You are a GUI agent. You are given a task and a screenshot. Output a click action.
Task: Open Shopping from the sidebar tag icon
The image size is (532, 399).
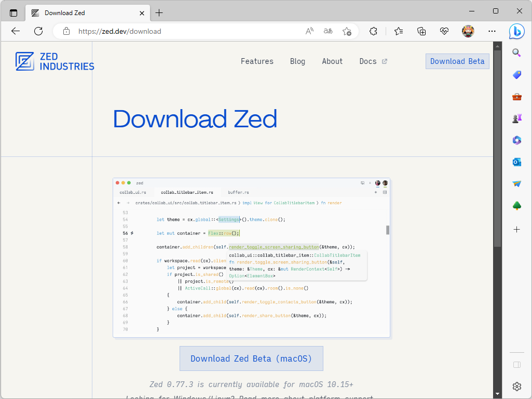pyautogui.click(x=516, y=75)
